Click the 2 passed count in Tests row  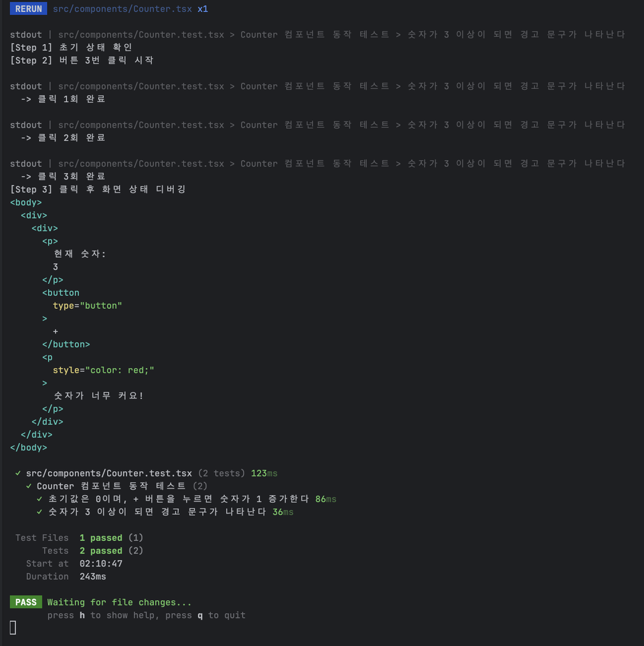(x=101, y=551)
